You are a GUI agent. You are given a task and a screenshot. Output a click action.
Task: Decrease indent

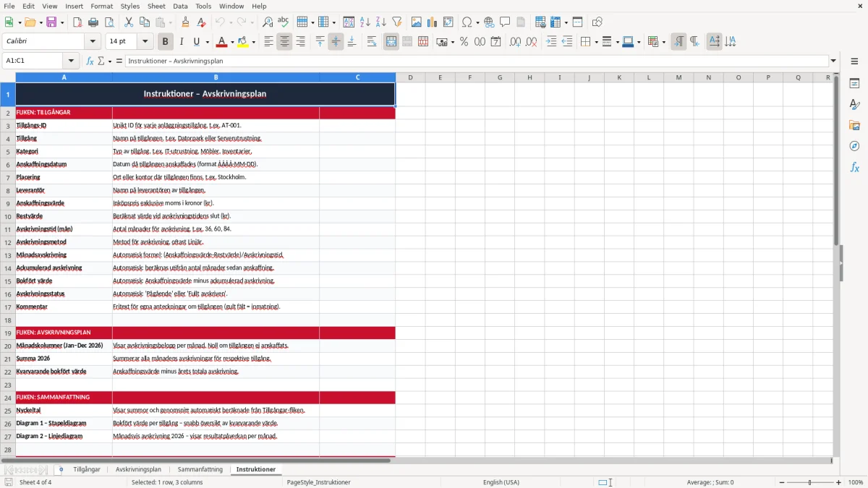567,42
